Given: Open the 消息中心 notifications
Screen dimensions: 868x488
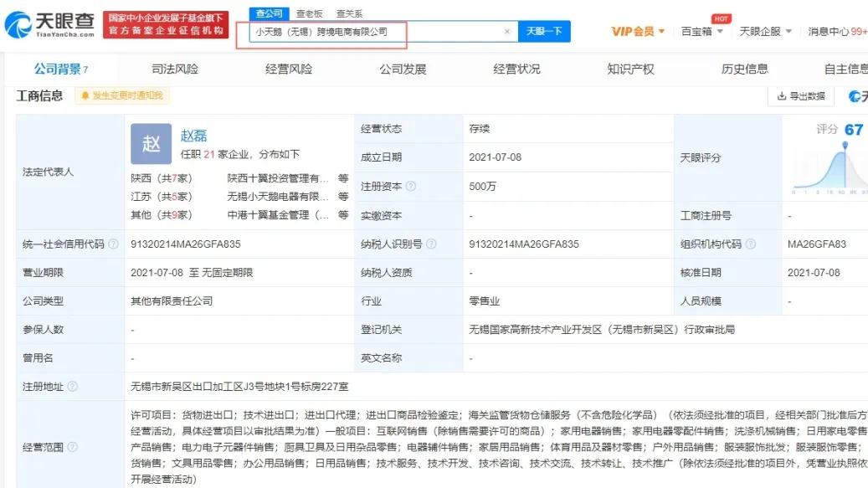Looking at the screenshot, I should point(837,32).
